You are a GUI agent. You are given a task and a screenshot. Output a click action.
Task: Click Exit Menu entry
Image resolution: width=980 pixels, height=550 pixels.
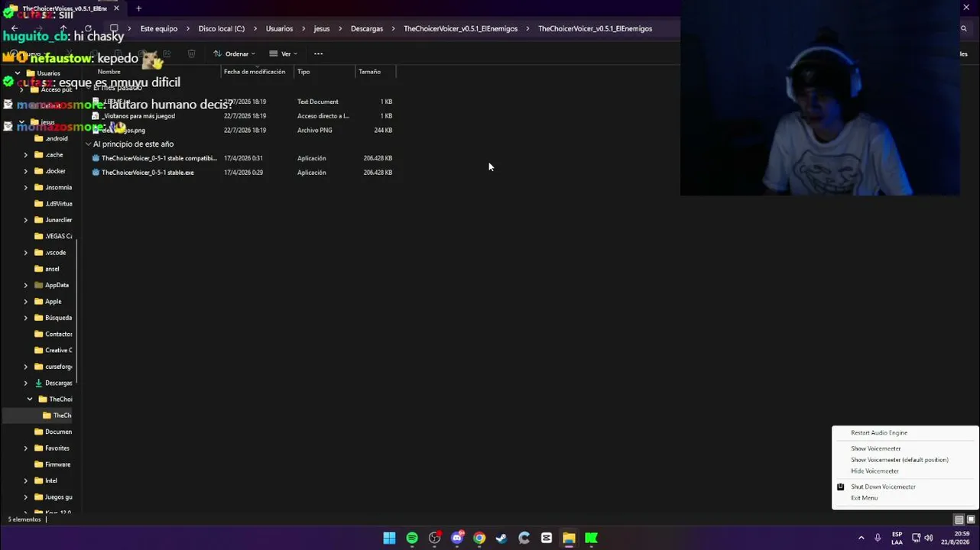(864, 498)
